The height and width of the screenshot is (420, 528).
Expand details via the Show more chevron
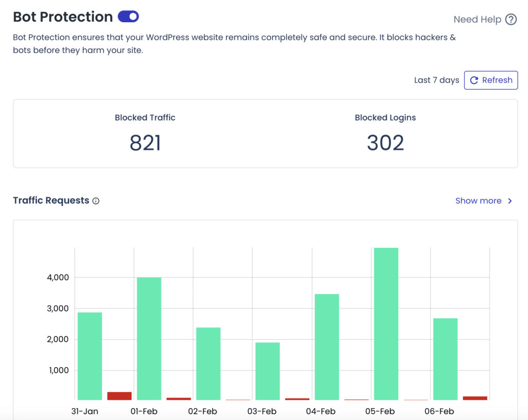click(x=510, y=201)
